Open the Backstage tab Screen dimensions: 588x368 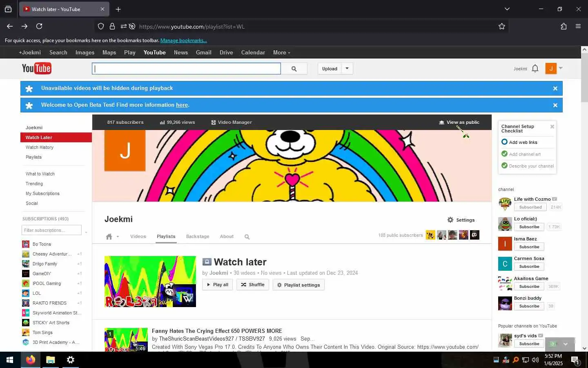(x=198, y=236)
